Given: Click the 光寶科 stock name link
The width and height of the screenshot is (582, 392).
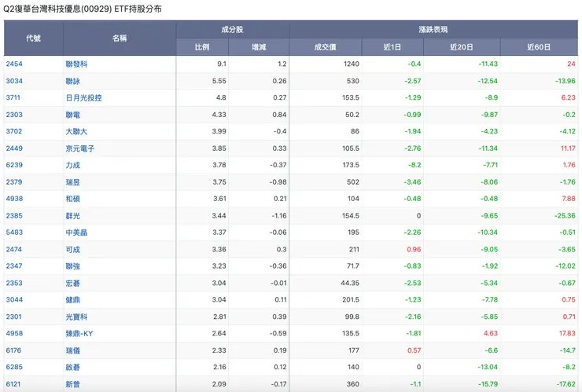Looking at the screenshot, I should point(76,317).
